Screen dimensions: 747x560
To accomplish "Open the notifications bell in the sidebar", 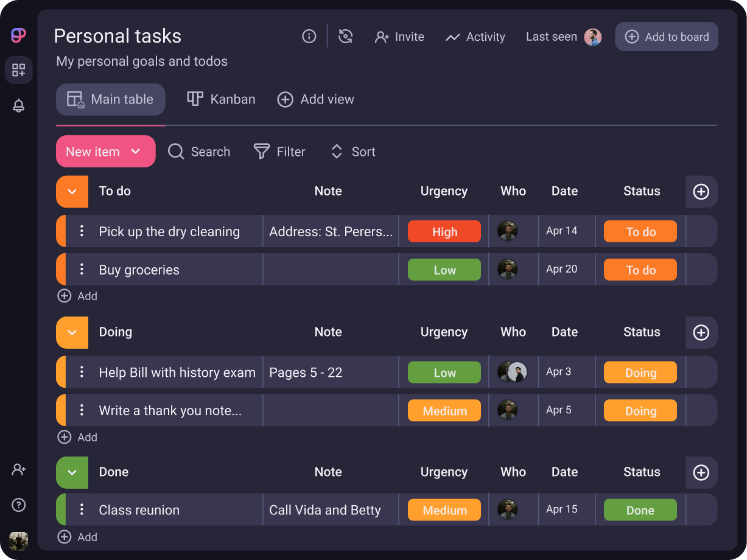I will point(18,105).
